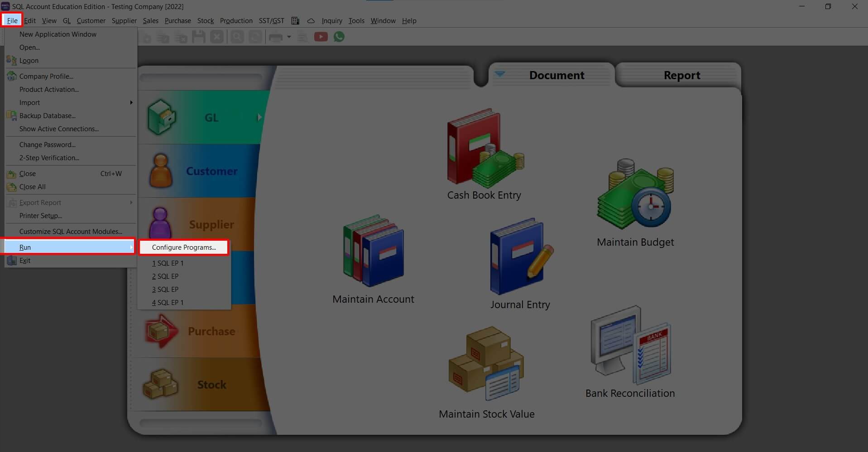Switch to the Report tab

click(681, 76)
